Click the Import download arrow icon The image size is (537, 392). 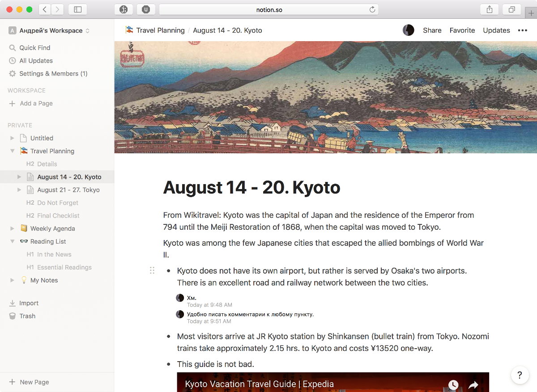pos(12,303)
